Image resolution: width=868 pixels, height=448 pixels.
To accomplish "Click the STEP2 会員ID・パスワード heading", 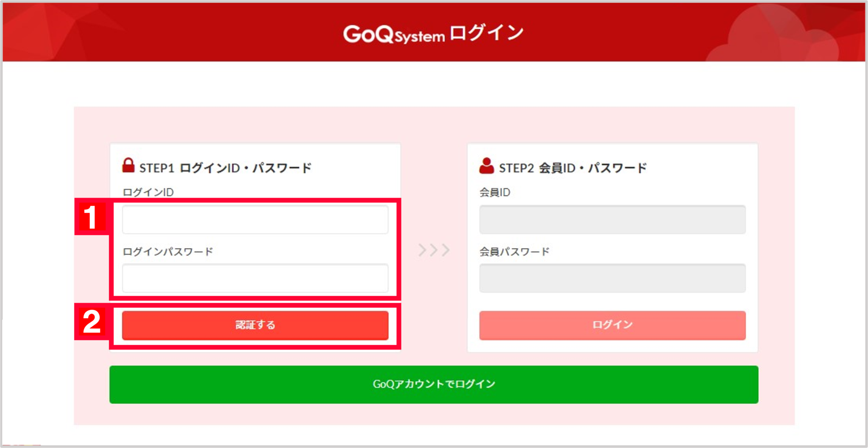I will point(573,168).
